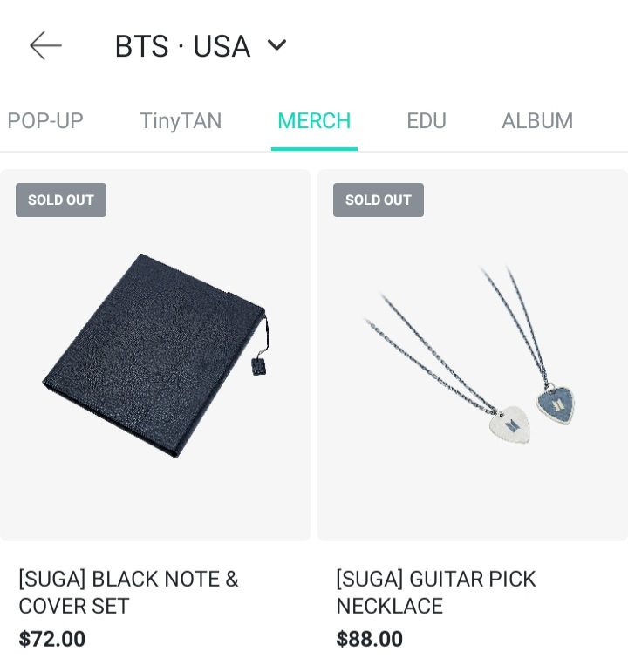Tap the blue guitar pick pendant
Screen dimensions: 628x672
pos(556,404)
